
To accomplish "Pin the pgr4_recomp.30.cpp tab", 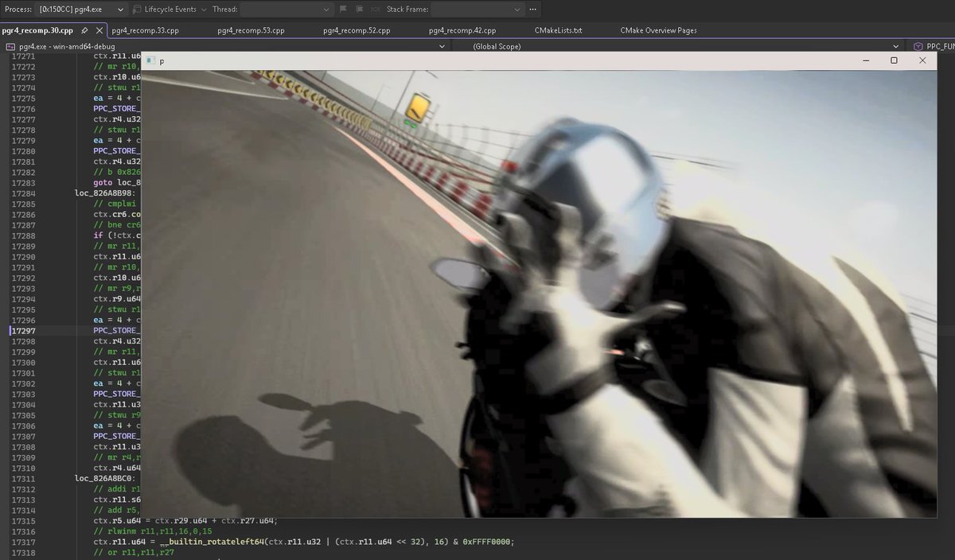I will (84, 30).
